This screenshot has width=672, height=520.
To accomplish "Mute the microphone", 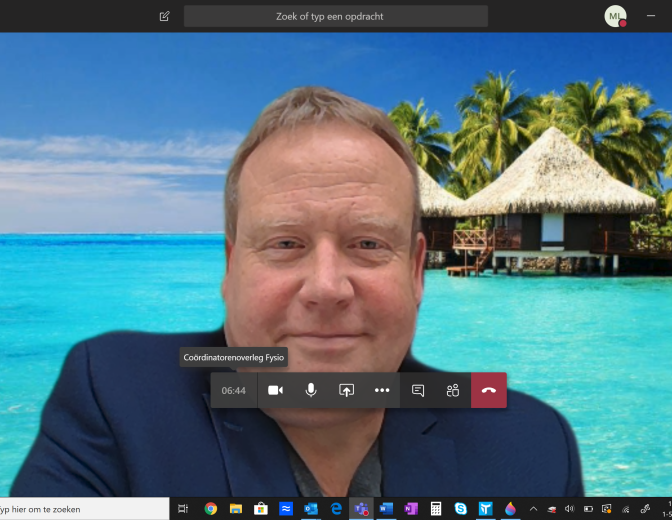I will [x=311, y=390].
